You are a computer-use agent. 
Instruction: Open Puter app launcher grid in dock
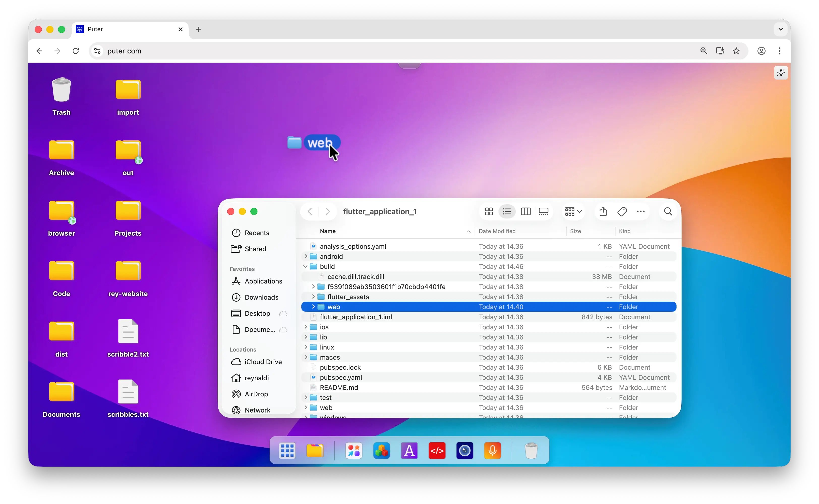[287, 451]
